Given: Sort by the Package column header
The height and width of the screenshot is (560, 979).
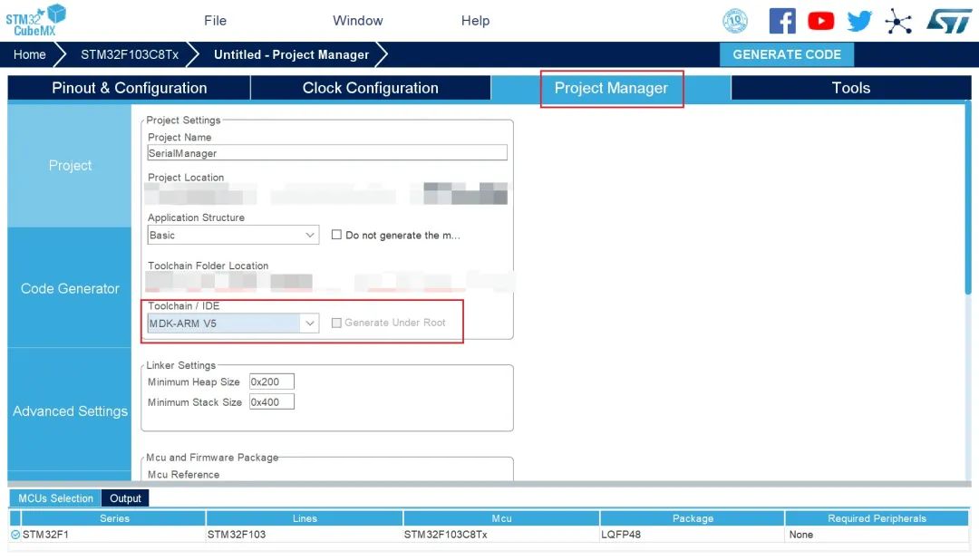Looking at the screenshot, I should coord(693,518).
